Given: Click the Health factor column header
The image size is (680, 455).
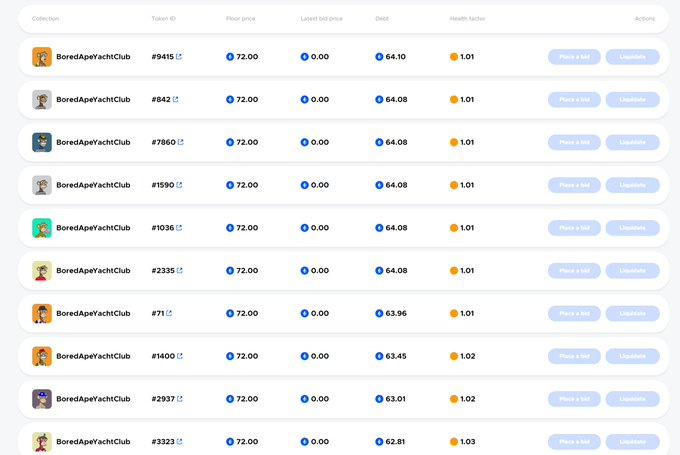Looking at the screenshot, I should click(467, 19).
